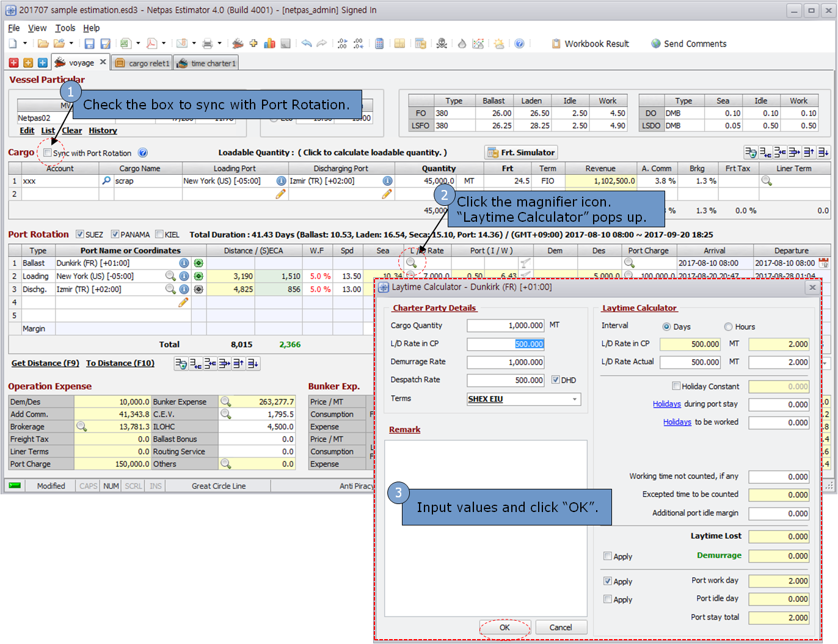Click the oil drop bunker toolbar icon

tap(462, 43)
